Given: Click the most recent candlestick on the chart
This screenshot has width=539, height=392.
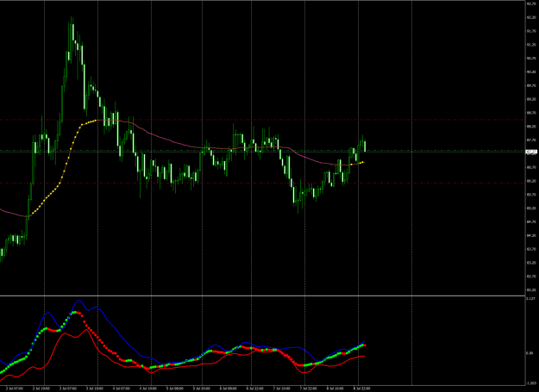Looking at the screenshot, I should (x=365, y=146).
